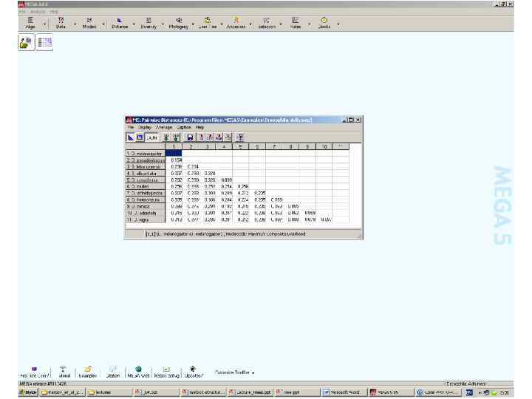Expand the Models dropdown arrow

pos(103,24)
